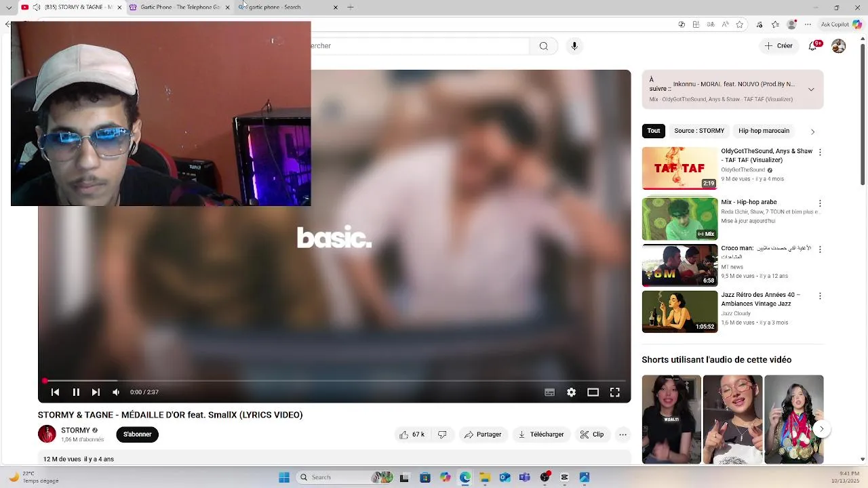
Task: Like the video with 67 k likes
Action: pyautogui.click(x=412, y=434)
